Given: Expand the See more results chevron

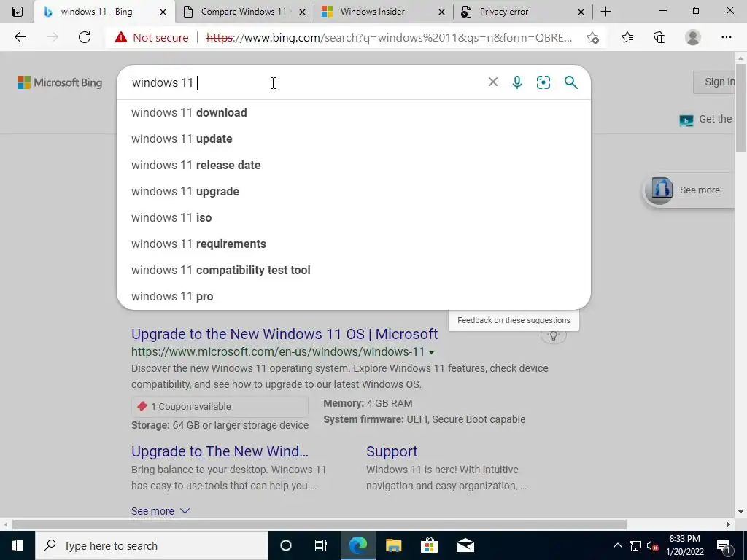Looking at the screenshot, I should pyautogui.click(x=185, y=511).
